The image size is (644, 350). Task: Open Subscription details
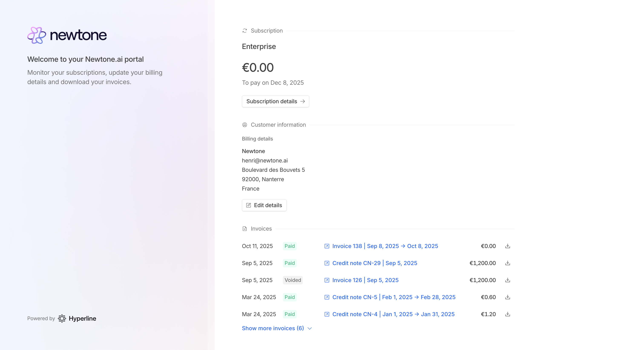click(x=275, y=101)
